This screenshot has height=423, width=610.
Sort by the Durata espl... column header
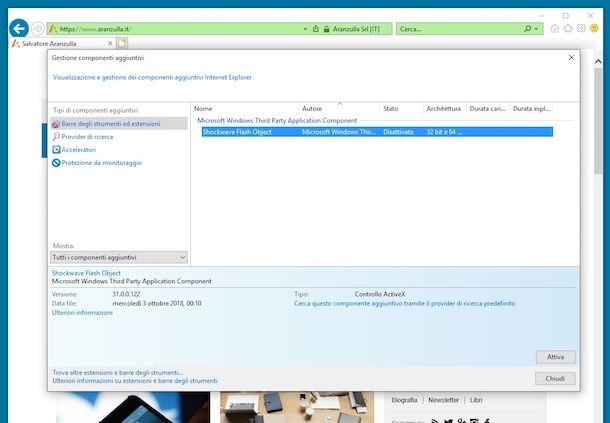531,109
